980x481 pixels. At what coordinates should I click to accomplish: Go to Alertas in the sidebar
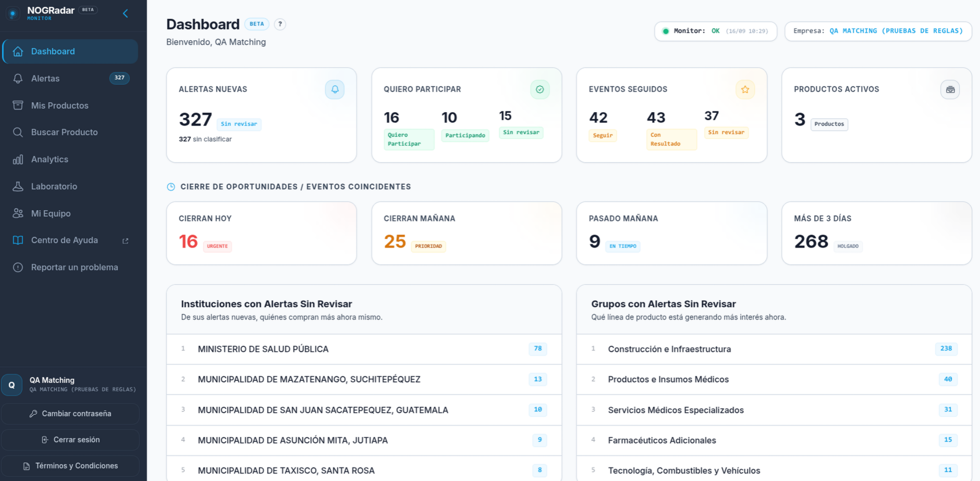coord(70,78)
